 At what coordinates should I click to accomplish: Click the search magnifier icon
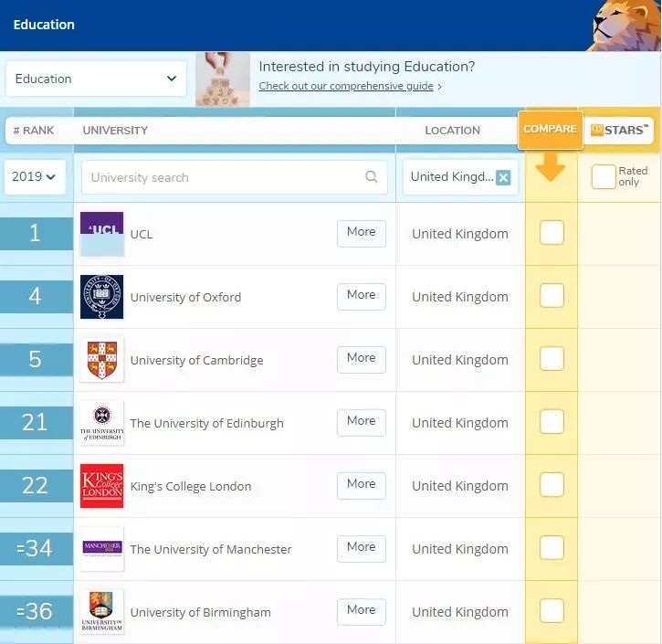pos(371,177)
